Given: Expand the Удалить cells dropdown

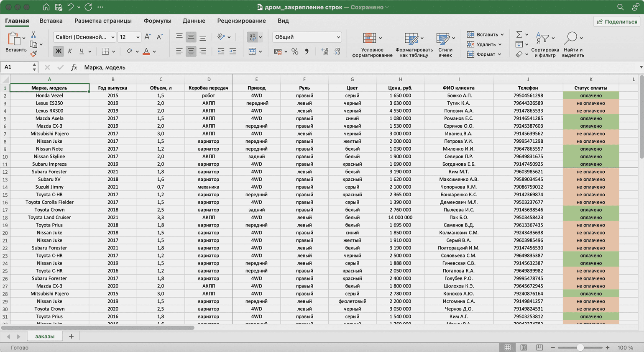Looking at the screenshot, I should click(500, 44).
